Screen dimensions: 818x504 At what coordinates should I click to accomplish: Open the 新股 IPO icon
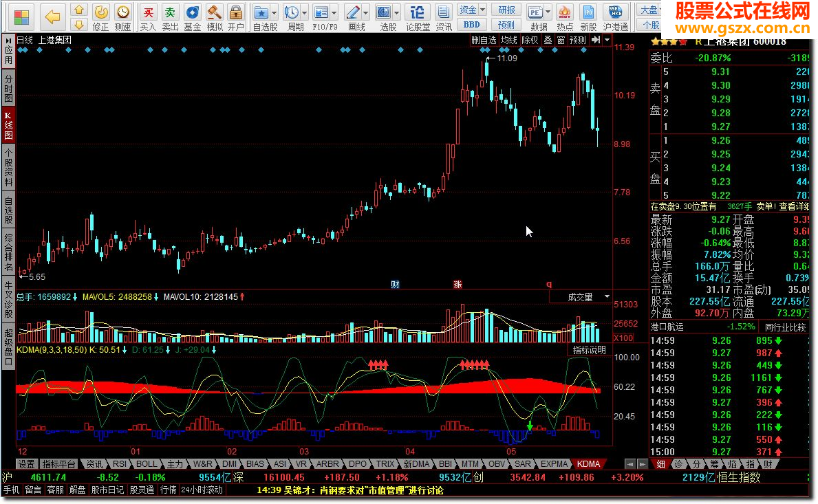pos(588,17)
